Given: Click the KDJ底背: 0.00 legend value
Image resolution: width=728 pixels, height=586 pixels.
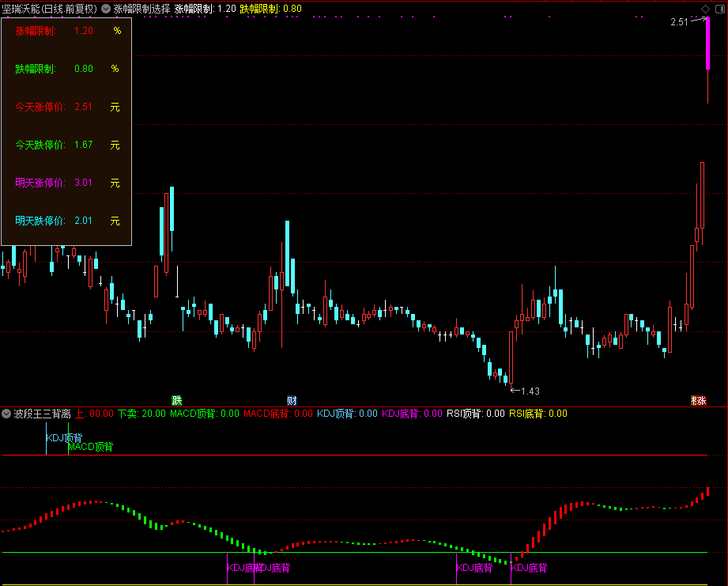Looking at the screenshot, I should (x=412, y=414).
